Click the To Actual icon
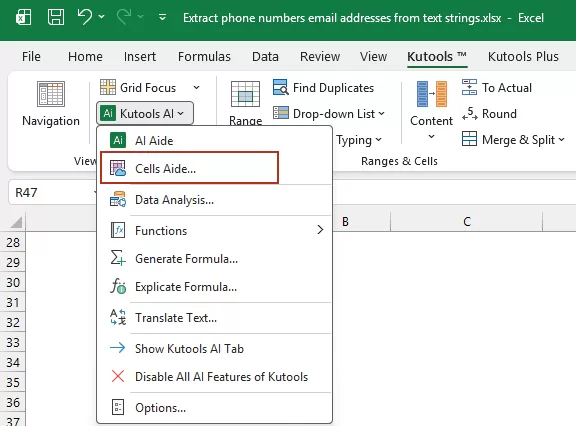Viewport: 576px width, 426px height. tap(469, 87)
